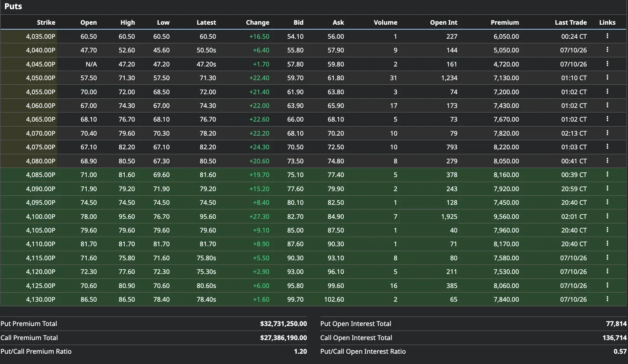Click the 9,560.00 premium value
Image resolution: width=628 pixels, height=364 pixels.
point(506,217)
